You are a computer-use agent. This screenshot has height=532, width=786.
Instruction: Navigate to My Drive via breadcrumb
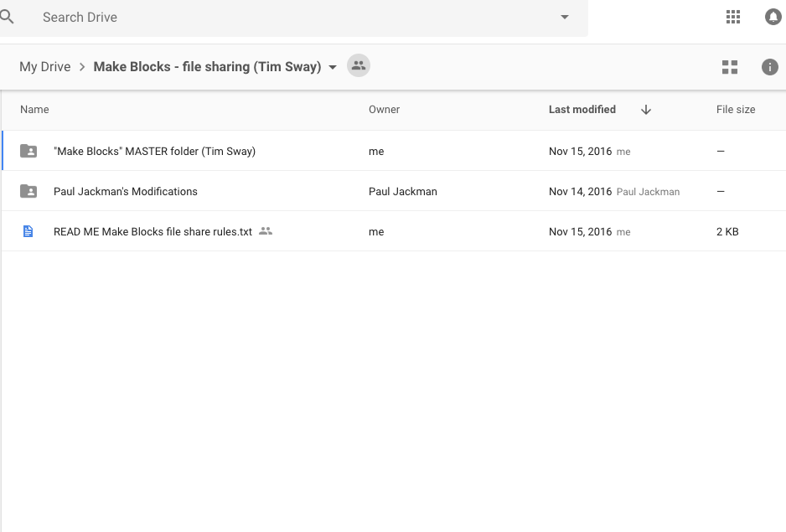44,66
